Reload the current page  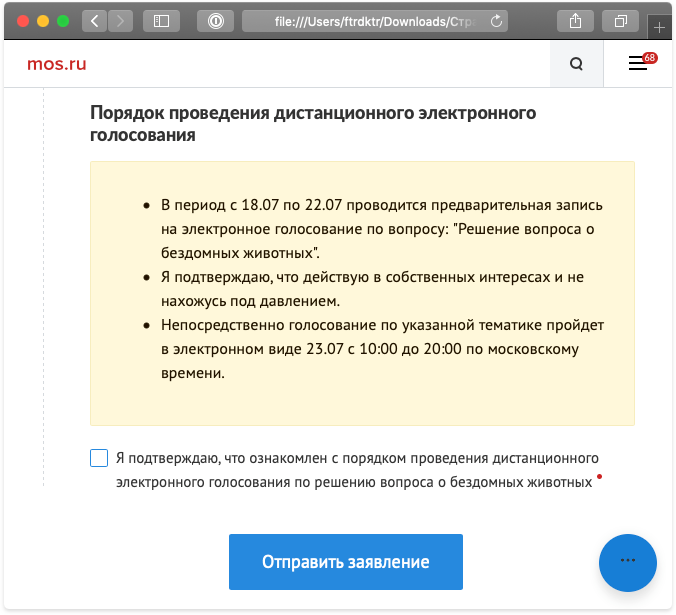[496, 20]
